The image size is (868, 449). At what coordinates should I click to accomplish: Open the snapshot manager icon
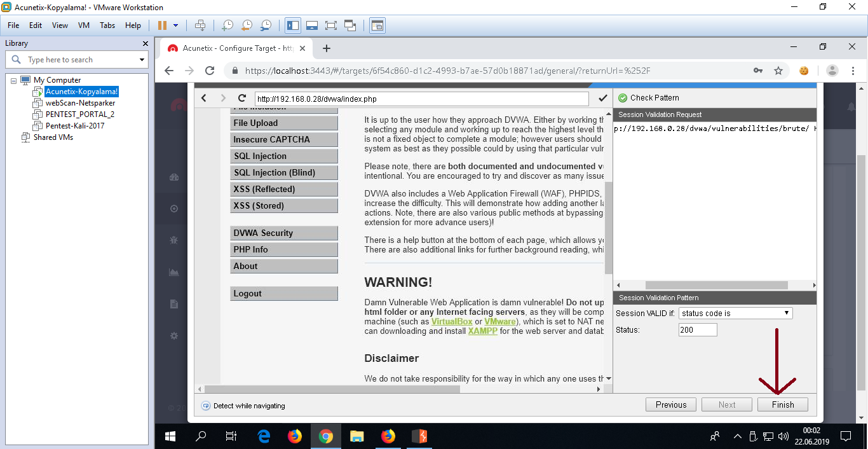point(266,25)
